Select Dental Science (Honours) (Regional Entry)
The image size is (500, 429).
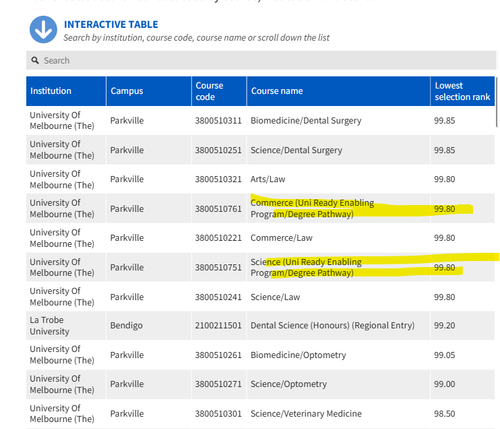[332, 325]
